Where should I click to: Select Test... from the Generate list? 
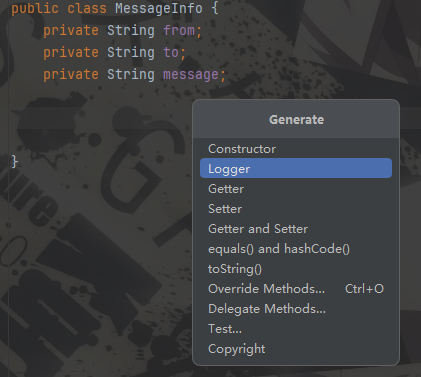coord(296,329)
